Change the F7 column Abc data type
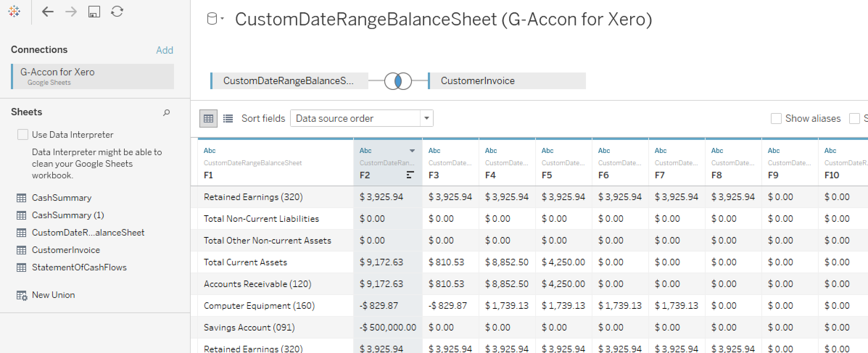The image size is (868, 353). pyautogui.click(x=661, y=150)
